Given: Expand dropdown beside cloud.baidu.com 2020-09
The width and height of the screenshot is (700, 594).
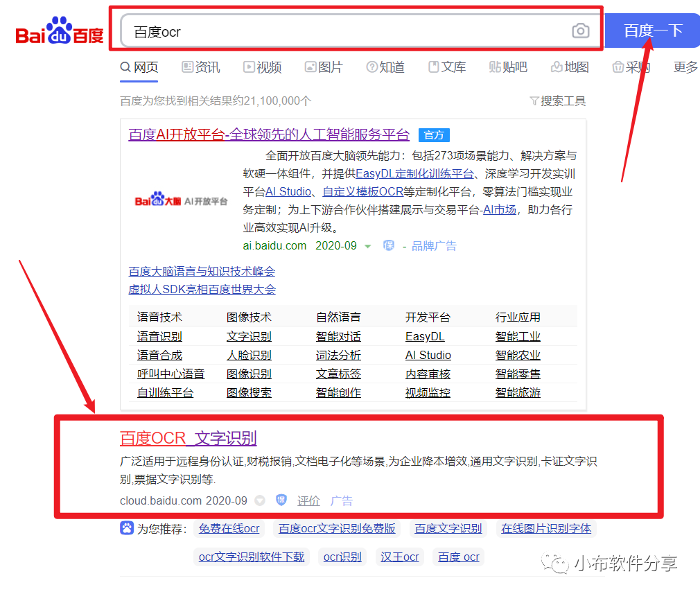Looking at the screenshot, I should pyautogui.click(x=260, y=500).
